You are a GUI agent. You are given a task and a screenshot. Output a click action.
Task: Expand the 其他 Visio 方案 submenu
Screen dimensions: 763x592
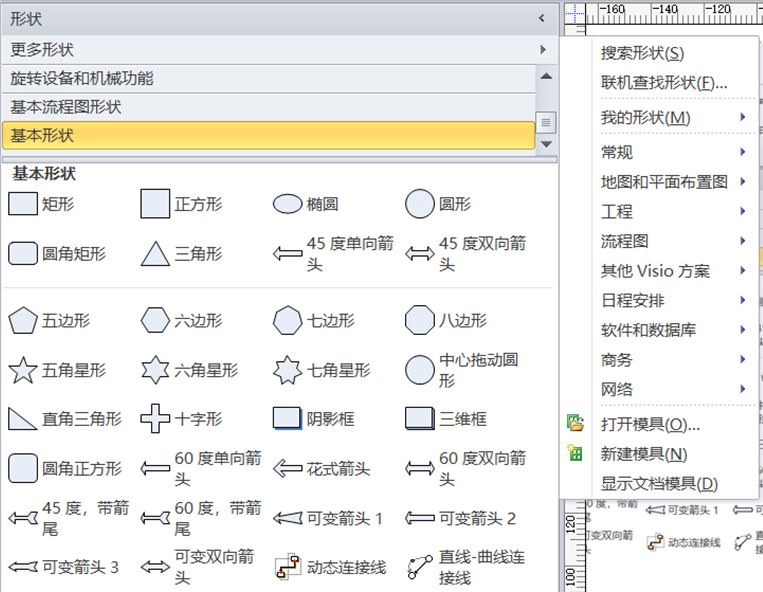pyautogui.click(x=672, y=270)
